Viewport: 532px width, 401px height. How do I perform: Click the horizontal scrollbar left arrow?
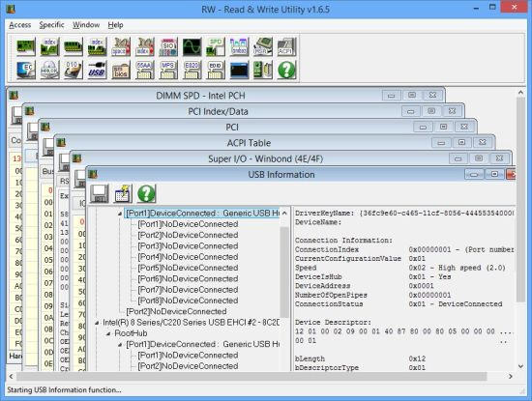tap(12, 376)
